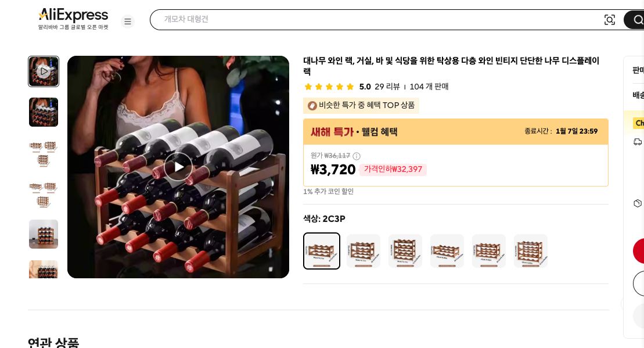Click the search magnifier icon
Screen dimensions: 644x348
[638, 19]
